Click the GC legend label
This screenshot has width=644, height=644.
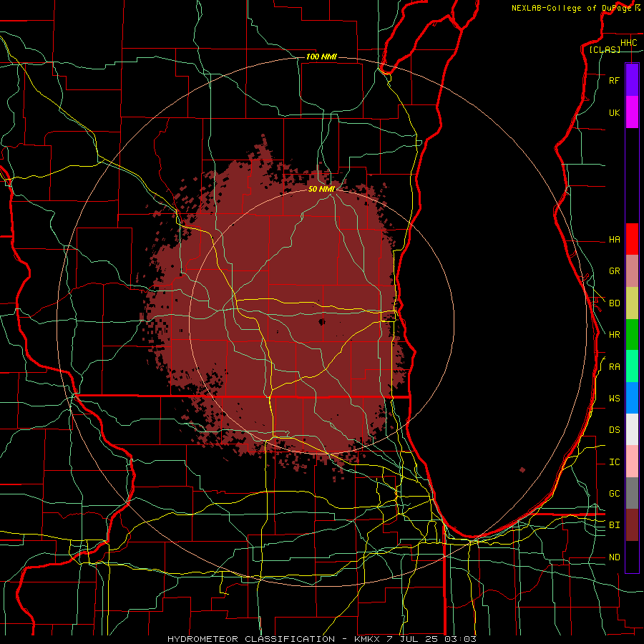tap(614, 494)
